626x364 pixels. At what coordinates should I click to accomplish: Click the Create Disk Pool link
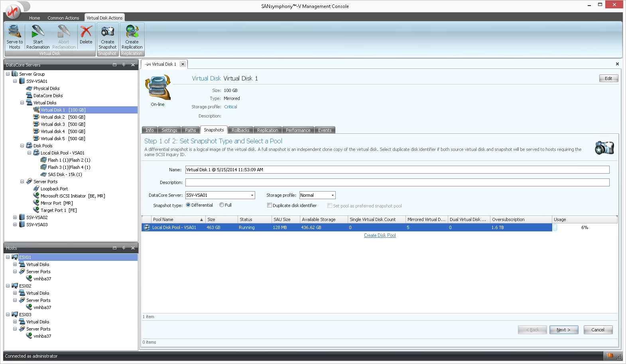point(380,235)
